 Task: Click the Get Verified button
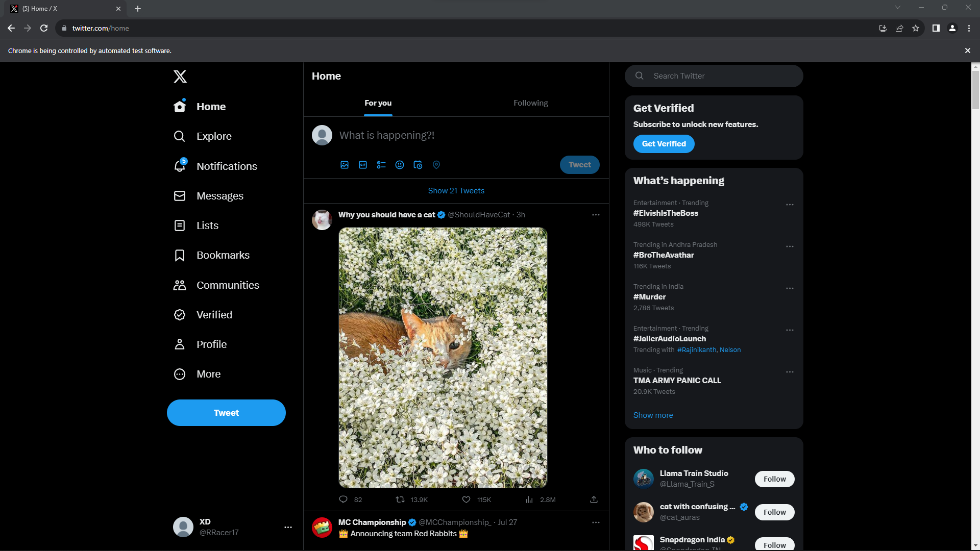pyautogui.click(x=664, y=144)
